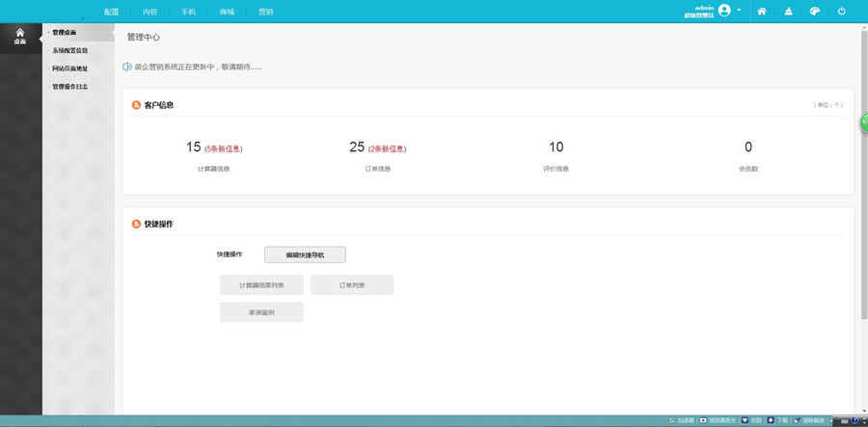Open the 计算器结果列表 shortcut
The height and width of the screenshot is (427, 868).
261,285
